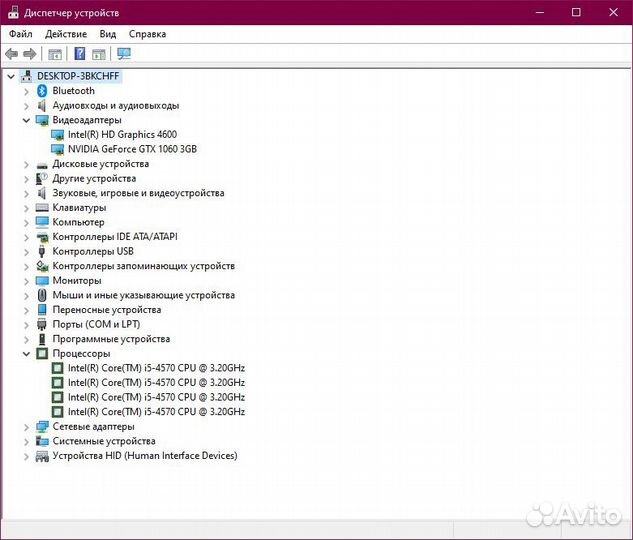This screenshot has height=540, width=633.
Task: Expand the Сетевые адаптеры category
Action: coord(26,427)
